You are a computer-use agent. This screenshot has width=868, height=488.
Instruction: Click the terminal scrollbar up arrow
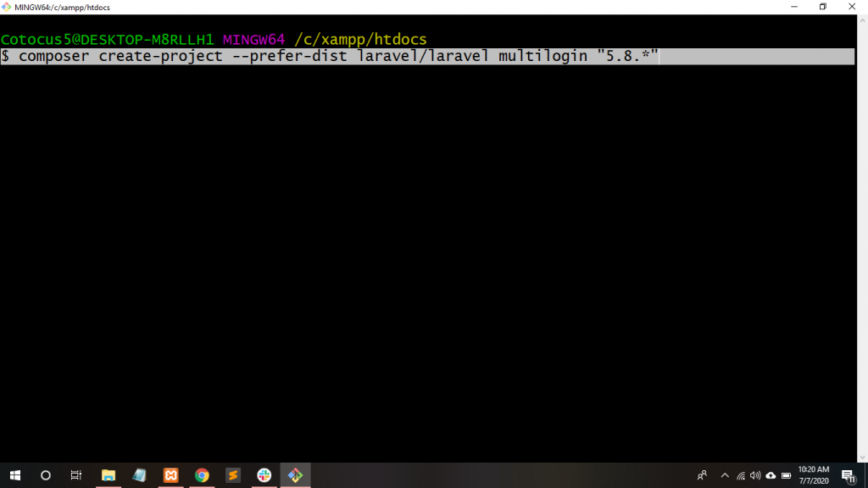[862, 20]
